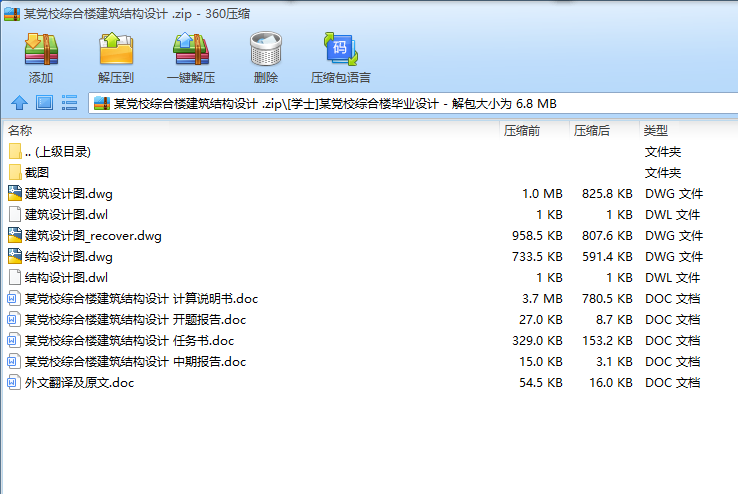
Task: Go up one level with blue arrow
Action: (x=19, y=103)
